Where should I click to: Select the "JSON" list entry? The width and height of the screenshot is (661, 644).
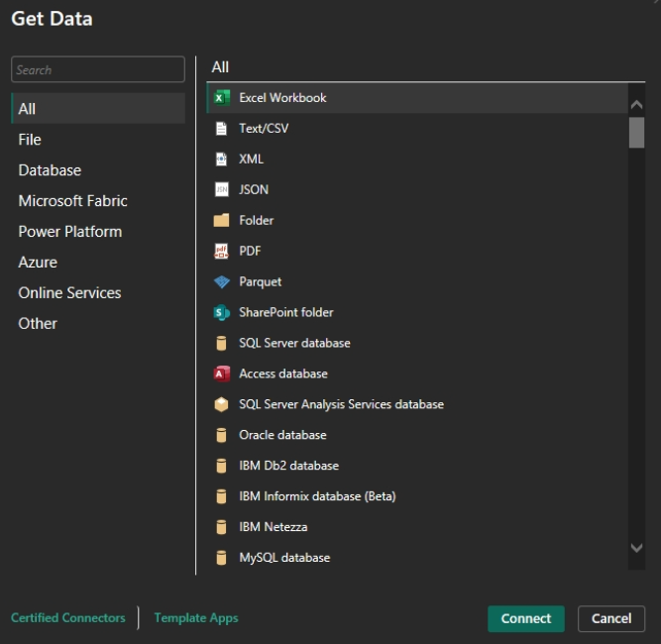click(254, 189)
